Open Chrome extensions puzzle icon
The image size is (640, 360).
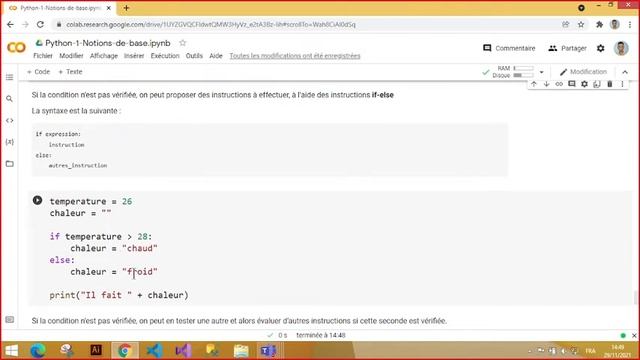point(599,24)
